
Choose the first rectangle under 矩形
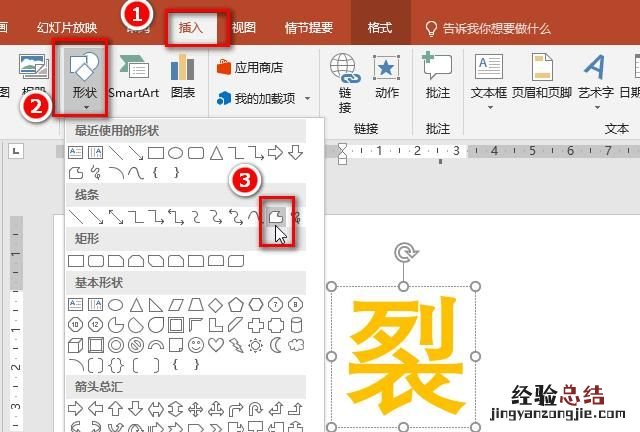pos(76,261)
